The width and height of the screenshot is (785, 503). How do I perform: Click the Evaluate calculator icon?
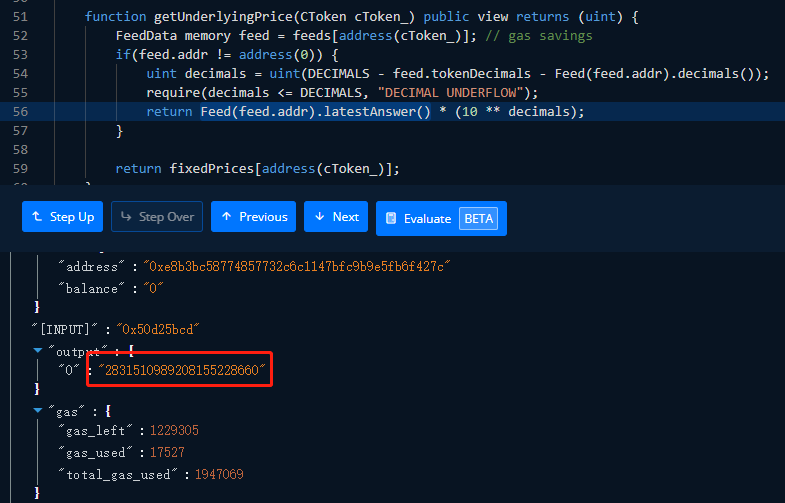(391, 218)
